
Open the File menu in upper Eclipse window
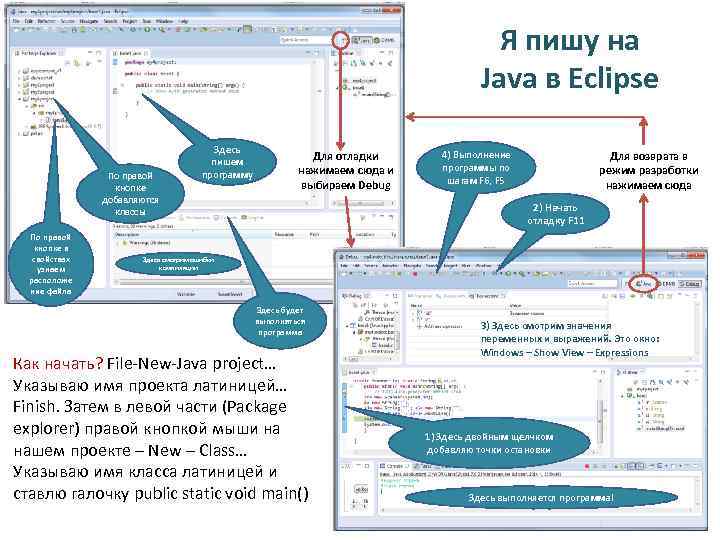(16, 21)
